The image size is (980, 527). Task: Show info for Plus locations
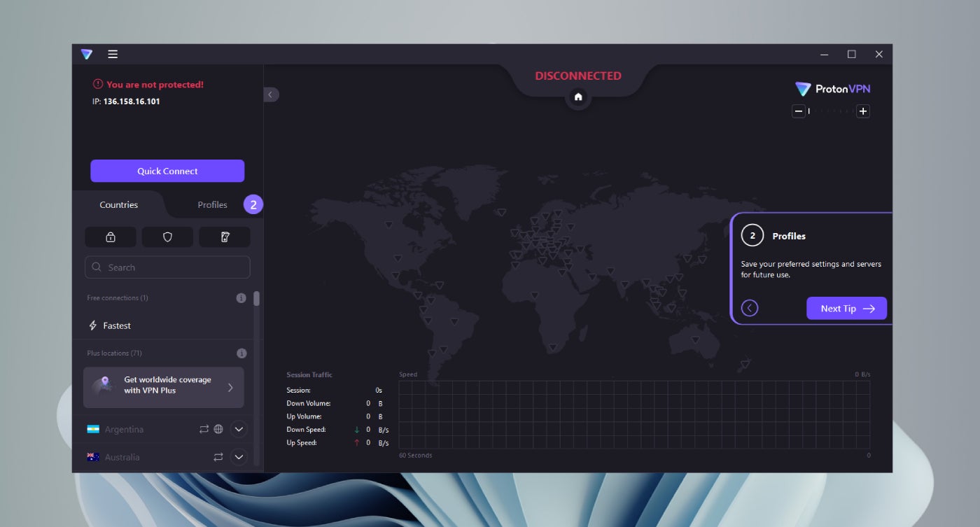pos(241,353)
